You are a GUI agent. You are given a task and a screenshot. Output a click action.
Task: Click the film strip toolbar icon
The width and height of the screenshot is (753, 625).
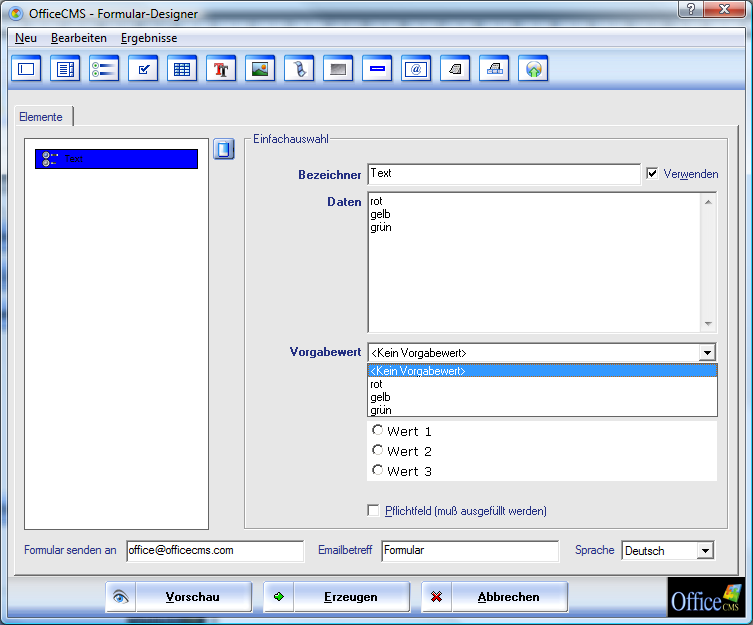point(299,69)
